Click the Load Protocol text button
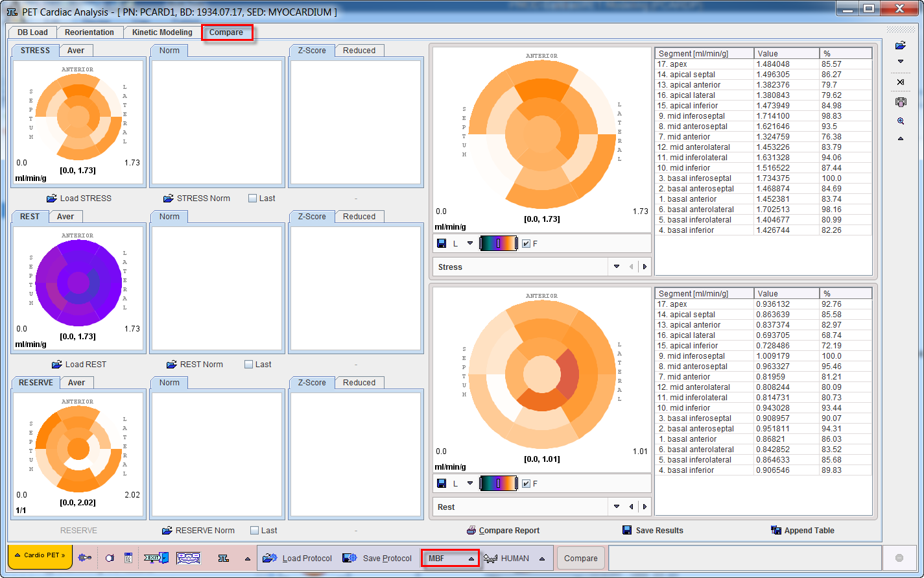Screen dimensions: 924x578 pyautogui.click(x=307, y=559)
